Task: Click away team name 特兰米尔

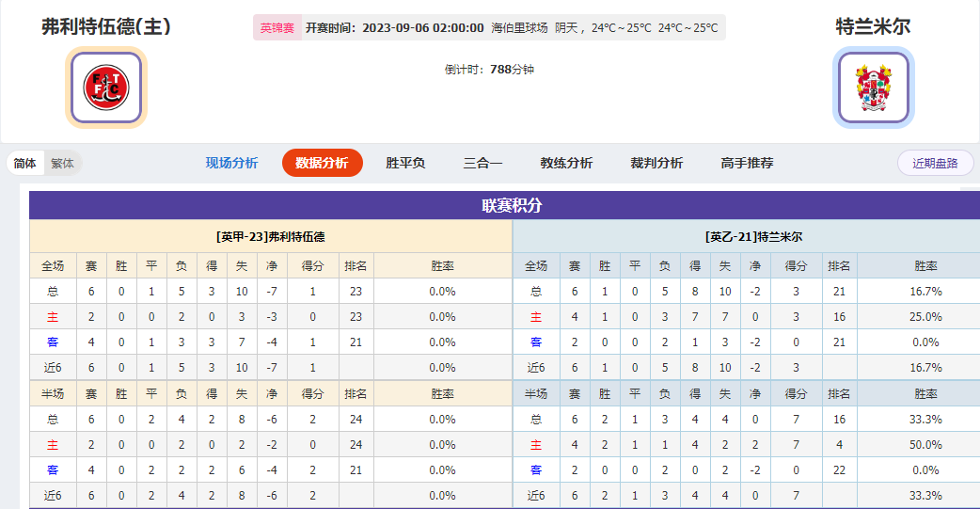Action: tap(873, 26)
